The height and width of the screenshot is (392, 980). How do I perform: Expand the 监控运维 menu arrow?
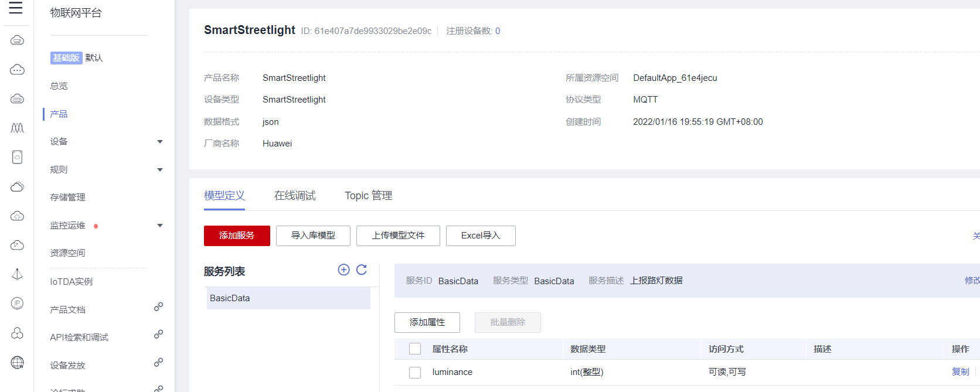160,226
